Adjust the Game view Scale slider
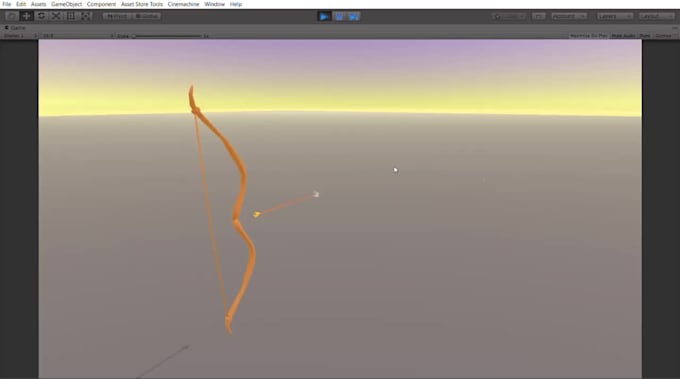 [167, 36]
